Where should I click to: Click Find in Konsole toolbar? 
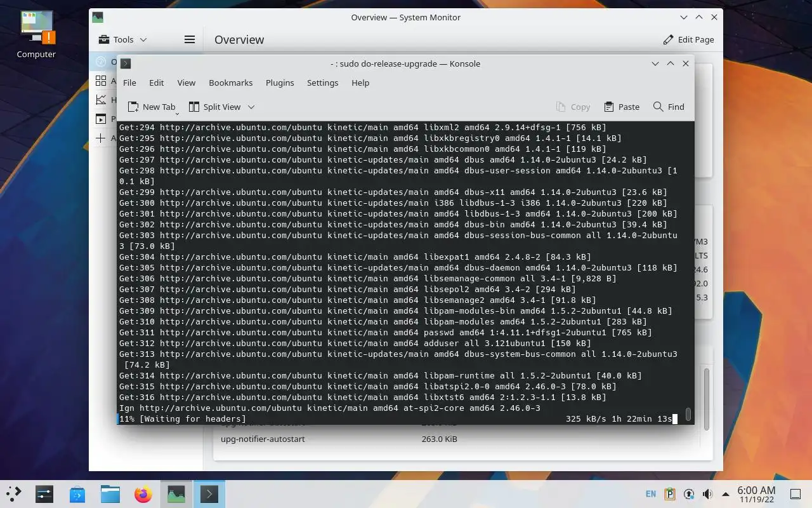pos(669,107)
